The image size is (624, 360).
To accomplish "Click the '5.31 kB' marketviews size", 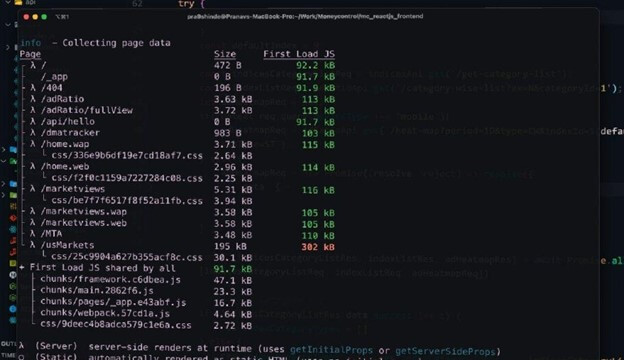I will tap(233, 190).
